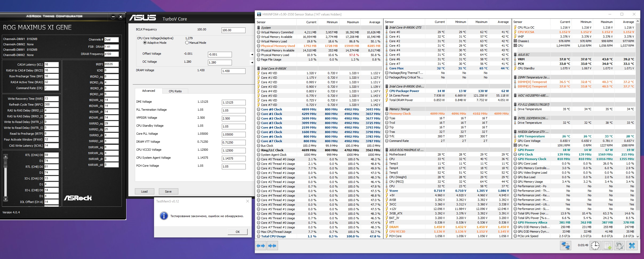The width and height of the screenshot is (644, 259).
Task: Click HWiNFO sensor list scroll-down arrow
Action: tap(638, 236)
